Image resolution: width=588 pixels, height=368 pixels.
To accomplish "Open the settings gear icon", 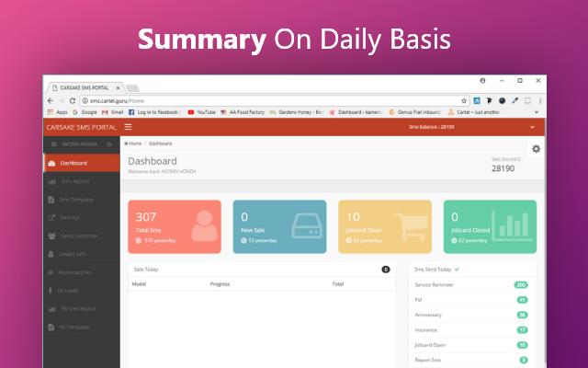I will pos(536,149).
